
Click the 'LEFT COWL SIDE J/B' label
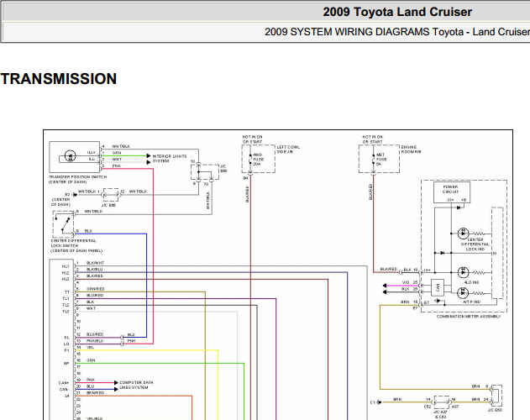pyautogui.click(x=288, y=150)
